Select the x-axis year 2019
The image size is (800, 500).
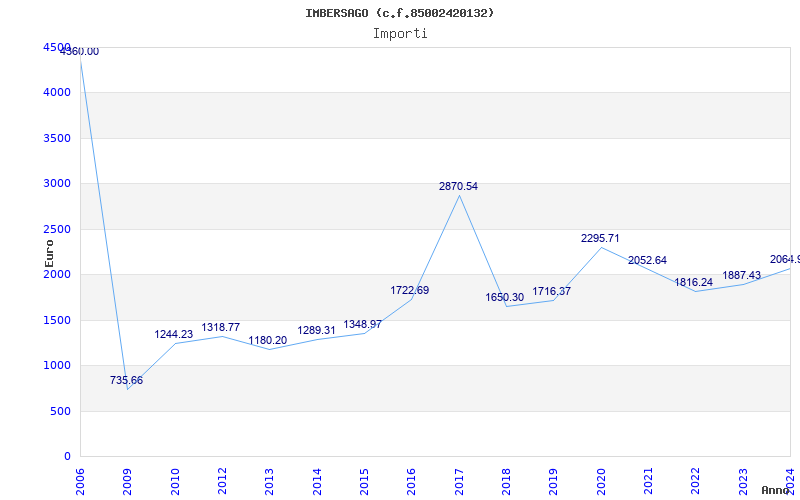pyautogui.click(x=553, y=482)
